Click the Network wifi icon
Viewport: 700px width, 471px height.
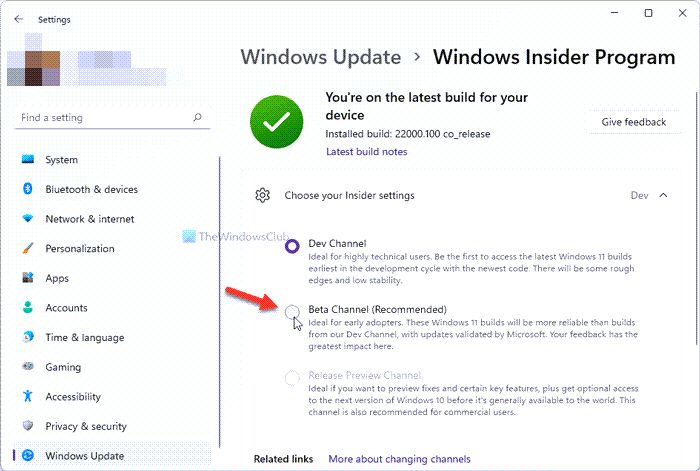click(x=28, y=219)
